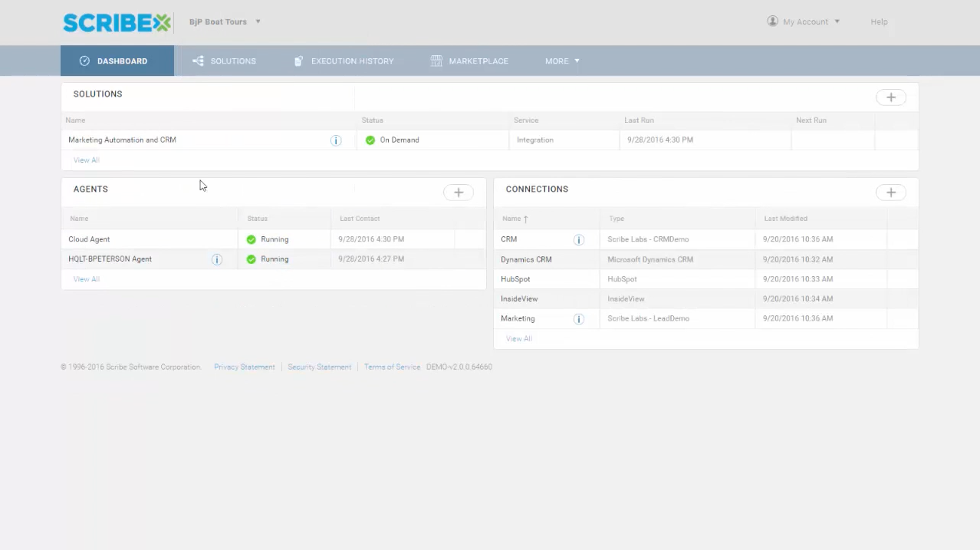Open info for Marketing Automation and CRM
980x550 pixels.
336,140
